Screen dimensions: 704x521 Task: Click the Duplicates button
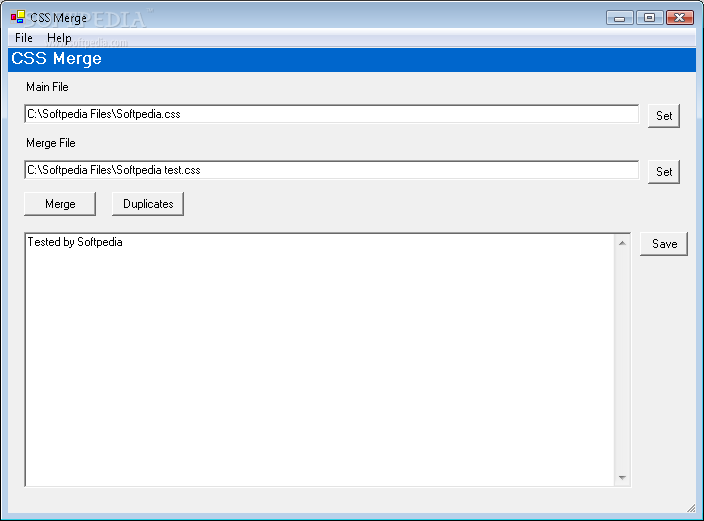click(148, 204)
